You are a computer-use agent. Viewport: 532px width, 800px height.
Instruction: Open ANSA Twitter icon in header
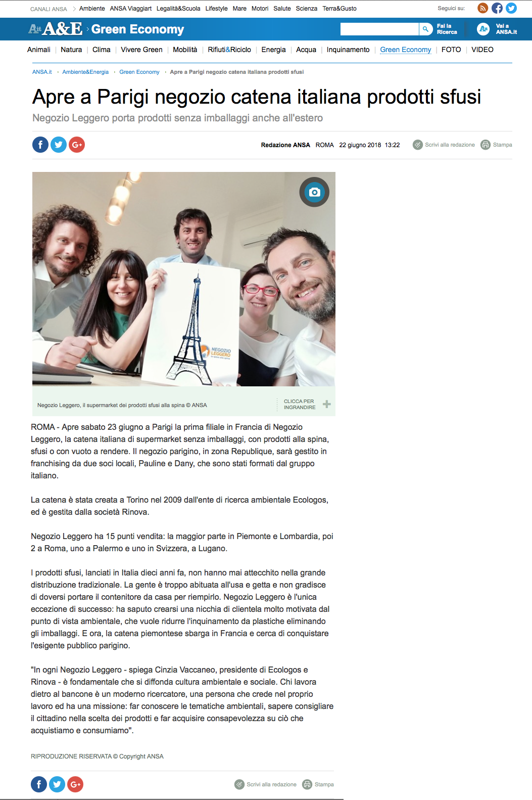click(x=511, y=8)
